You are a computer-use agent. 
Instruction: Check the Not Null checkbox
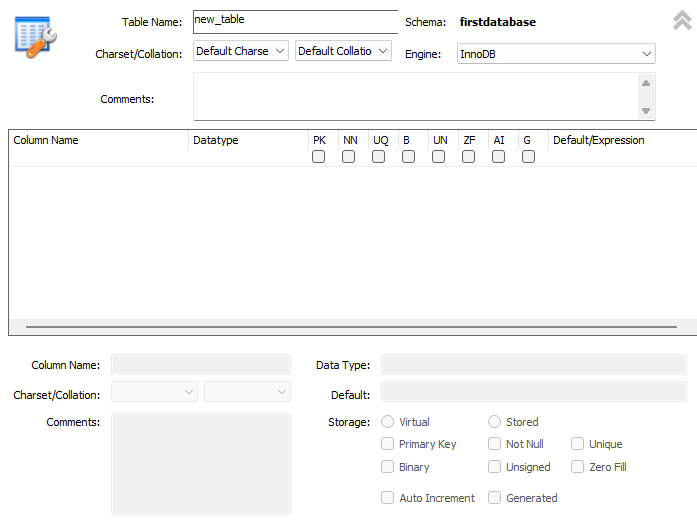pos(494,444)
